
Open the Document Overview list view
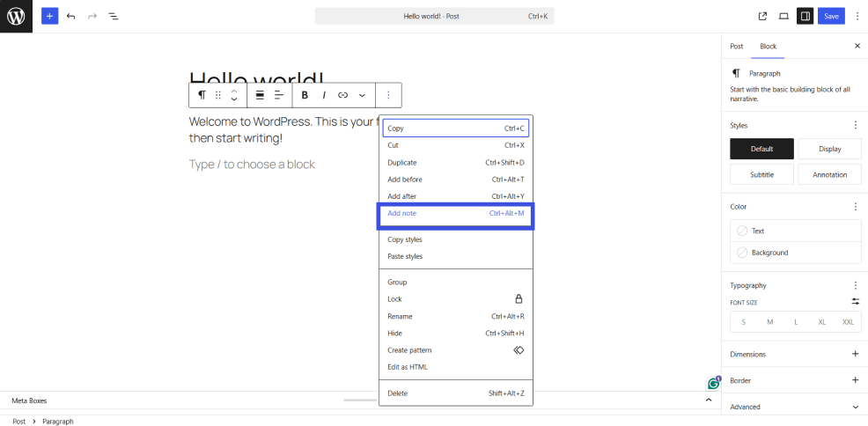[114, 16]
